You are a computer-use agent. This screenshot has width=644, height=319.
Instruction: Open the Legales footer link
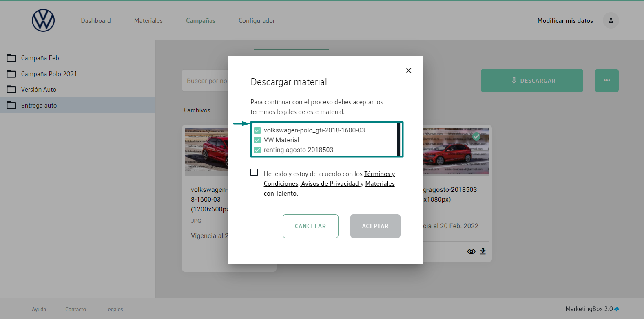(114, 310)
